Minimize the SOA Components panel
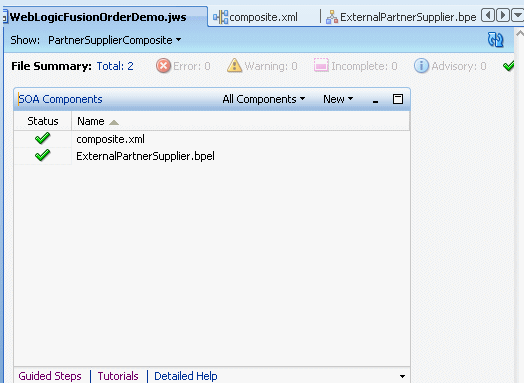524x383 pixels. 376,101
